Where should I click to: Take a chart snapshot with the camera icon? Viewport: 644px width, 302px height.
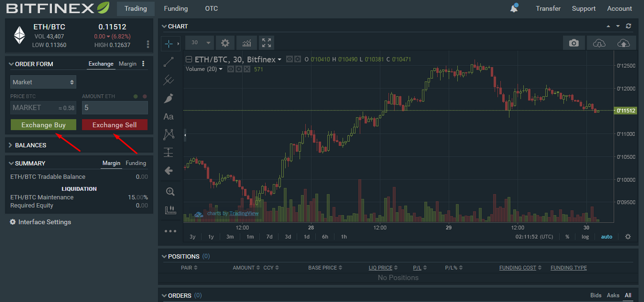tap(574, 42)
